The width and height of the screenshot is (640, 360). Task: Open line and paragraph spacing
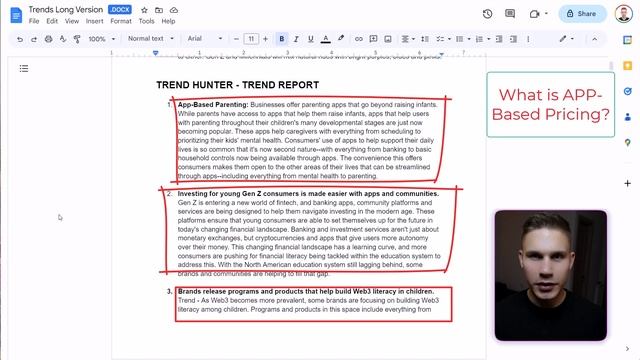point(424,39)
